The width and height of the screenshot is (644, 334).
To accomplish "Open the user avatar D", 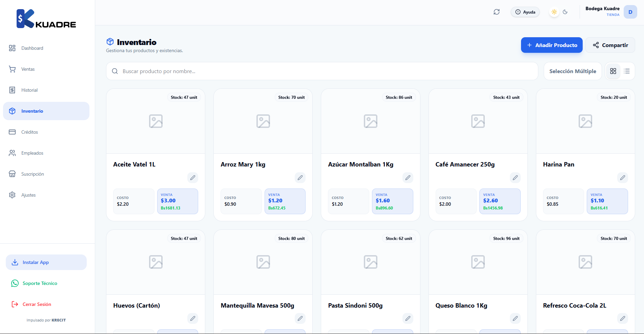I will click(x=630, y=12).
